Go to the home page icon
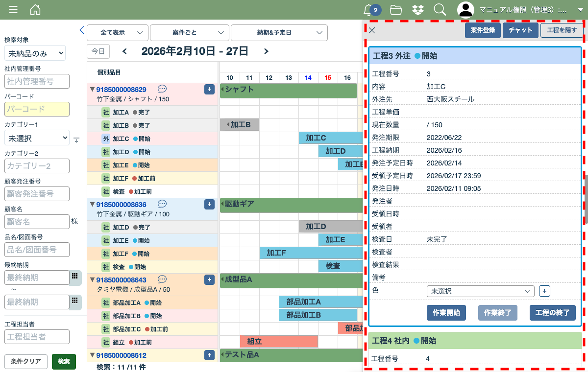Image resolution: width=588 pixels, height=372 pixels. tap(35, 10)
